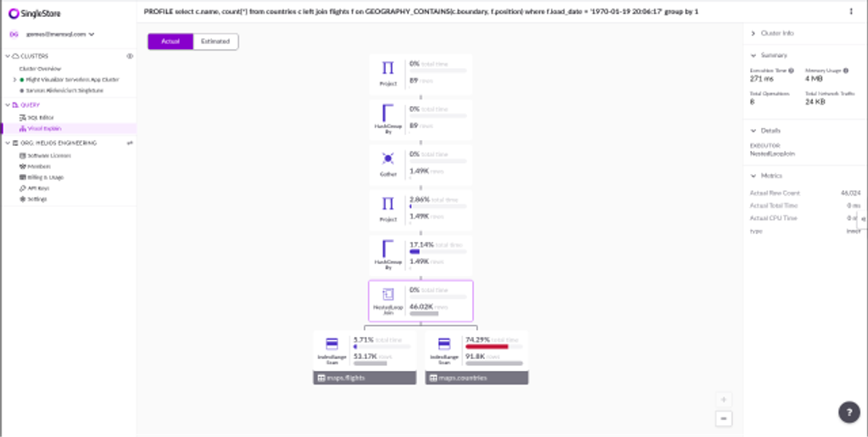Switch to the Estimated plan view
The width and height of the screenshot is (868, 437).
tap(215, 42)
